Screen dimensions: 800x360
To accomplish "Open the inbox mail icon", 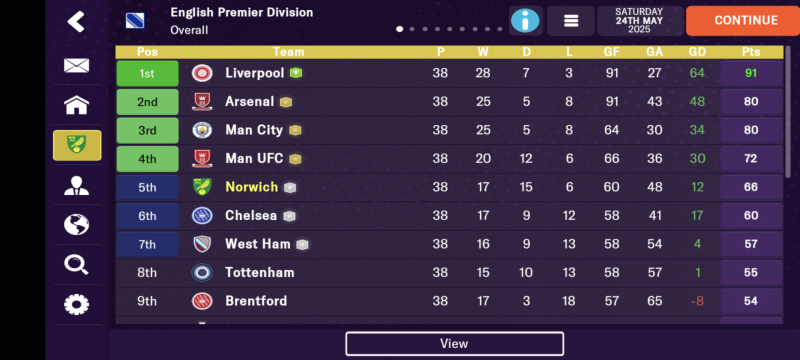I will (x=77, y=65).
